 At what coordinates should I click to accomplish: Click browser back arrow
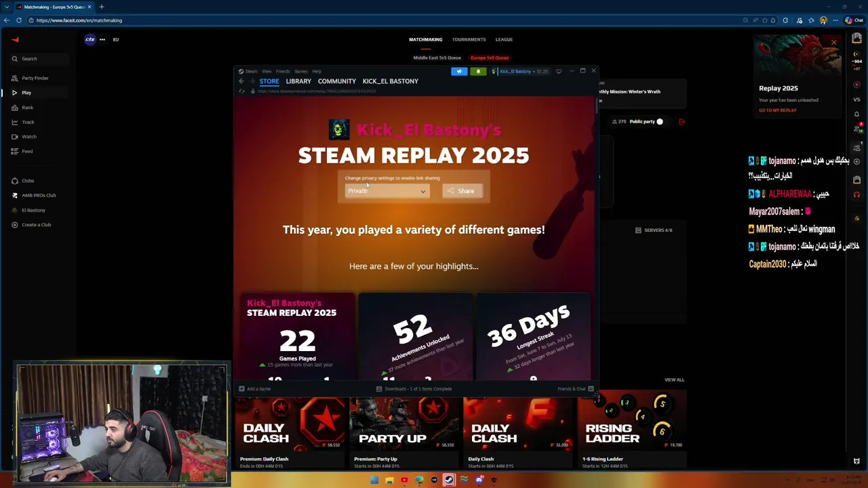7,20
